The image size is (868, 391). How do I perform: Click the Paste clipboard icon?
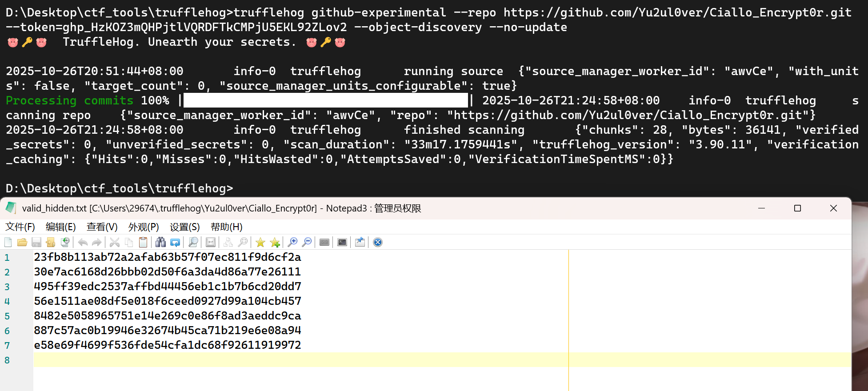143,242
